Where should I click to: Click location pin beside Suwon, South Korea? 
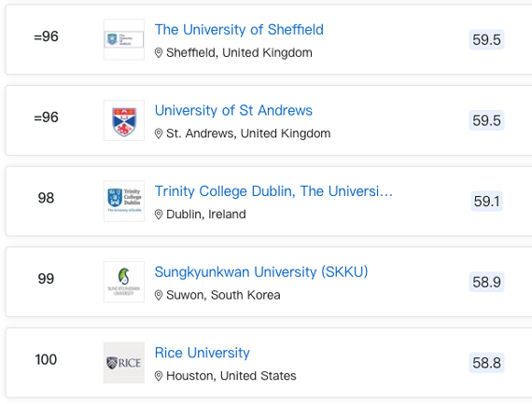(159, 295)
